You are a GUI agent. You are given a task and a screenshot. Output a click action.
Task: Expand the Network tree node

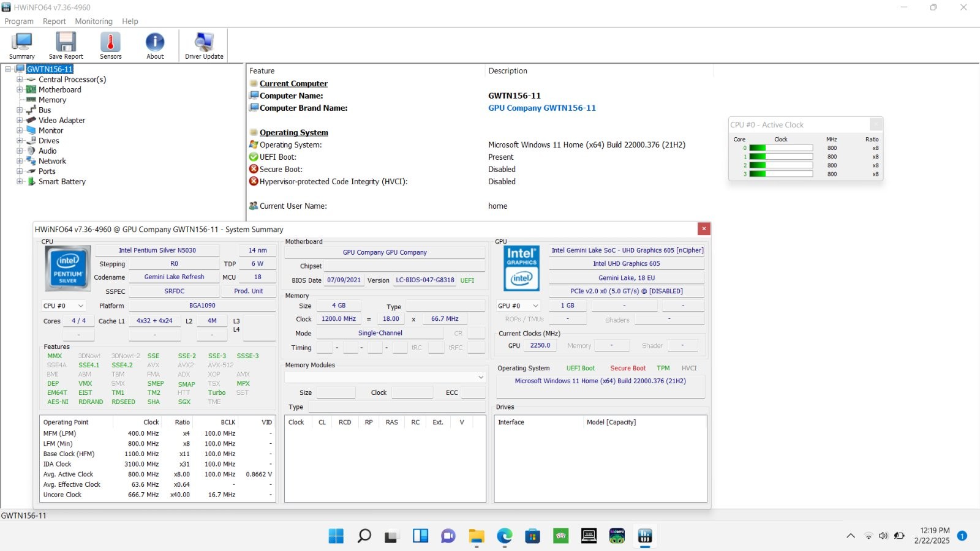pyautogui.click(x=20, y=161)
